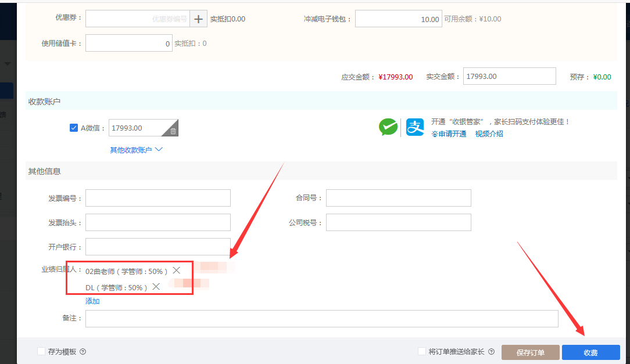
Task: Edit the 使用储值卡 field
Action: point(129,43)
